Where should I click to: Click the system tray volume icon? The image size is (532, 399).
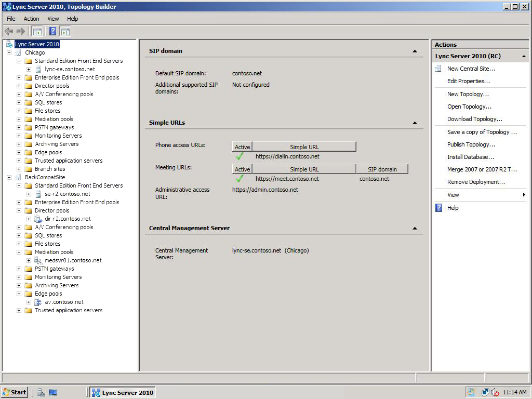point(495,393)
